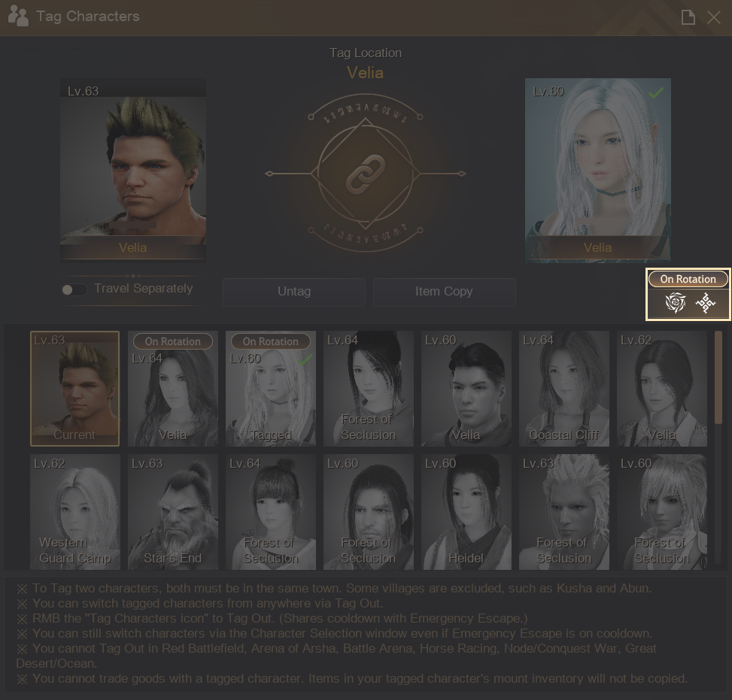The height and width of the screenshot is (700, 732).
Task: Click the On Rotation badge in highlighted panel
Action: click(688, 279)
